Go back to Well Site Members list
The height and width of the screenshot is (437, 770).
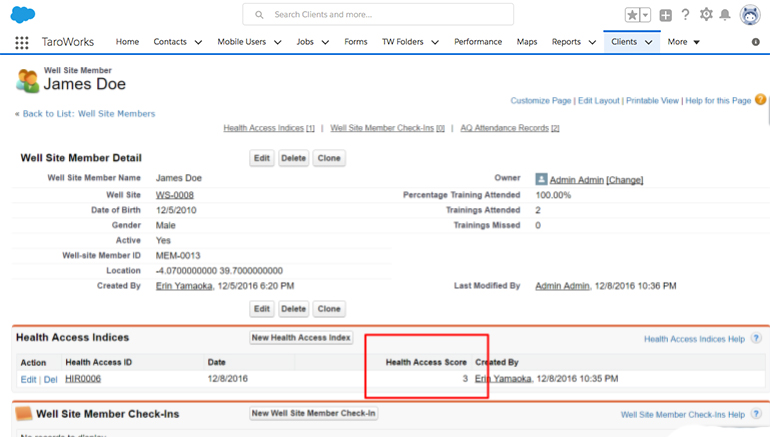tap(89, 113)
